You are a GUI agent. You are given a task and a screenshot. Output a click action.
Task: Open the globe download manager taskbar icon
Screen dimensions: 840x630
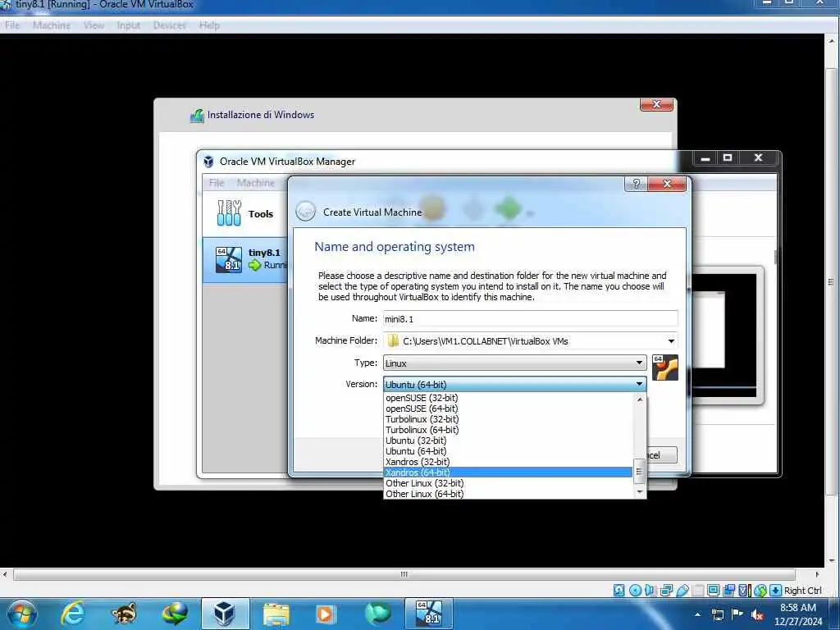coord(175,614)
